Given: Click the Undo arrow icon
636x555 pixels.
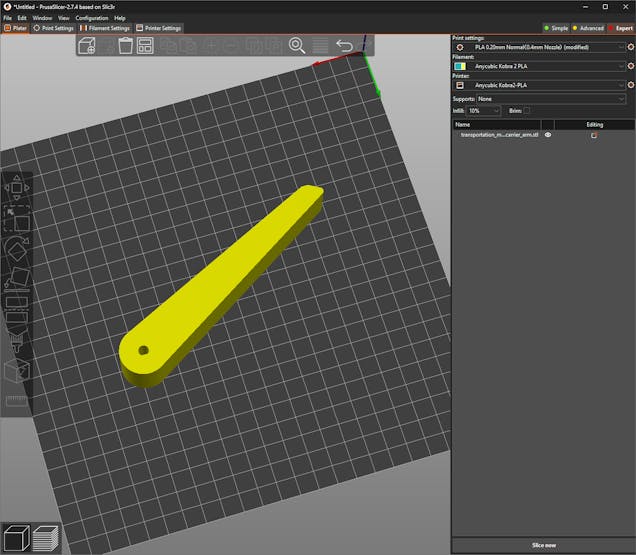Looking at the screenshot, I should click(344, 46).
